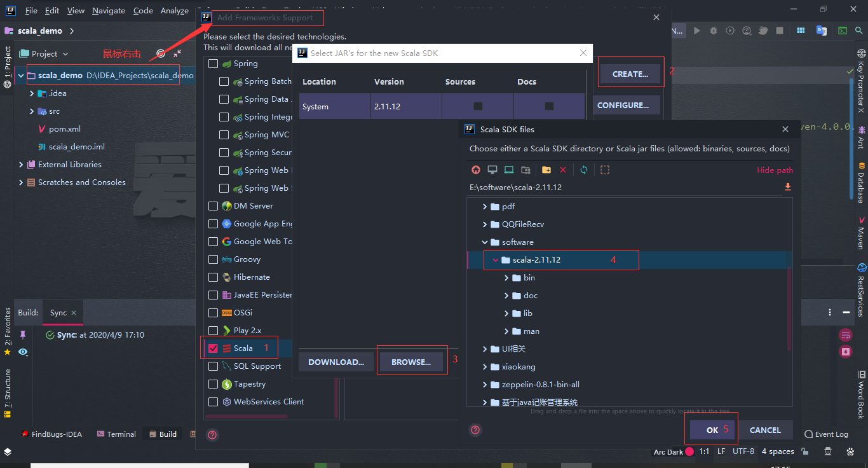Open the green terminal toolbar icon
Viewport: 868px width, 468px height.
coord(843,31)
